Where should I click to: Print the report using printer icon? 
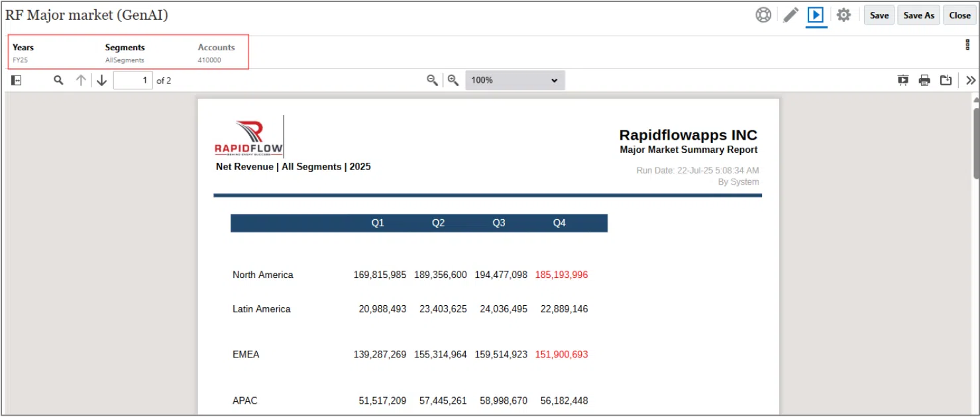[924, 80]
